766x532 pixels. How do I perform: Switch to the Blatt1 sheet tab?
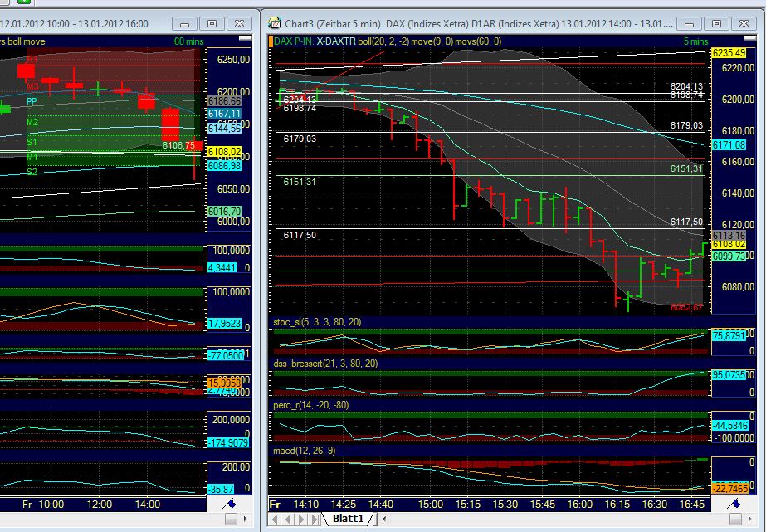click(x=346, y=518)
